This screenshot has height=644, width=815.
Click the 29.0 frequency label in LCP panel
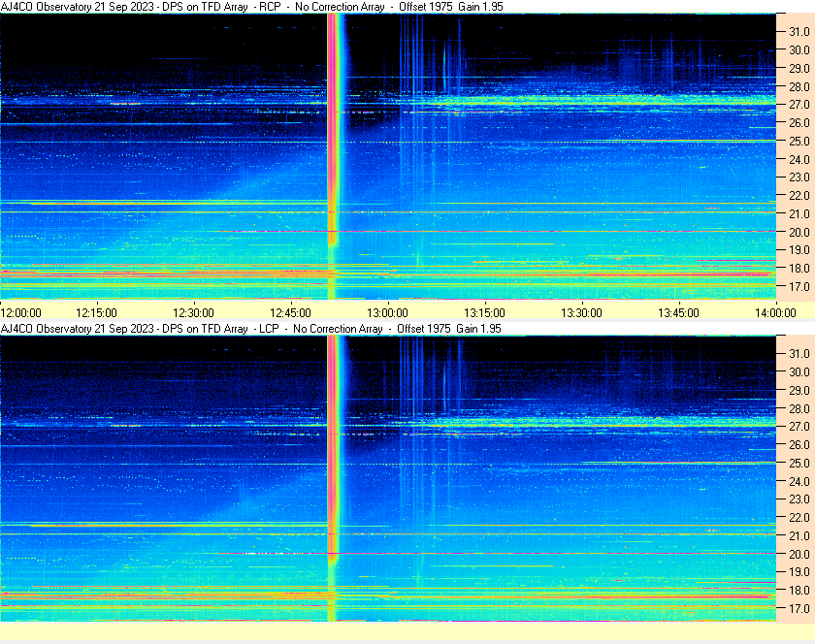coord(799,390)
